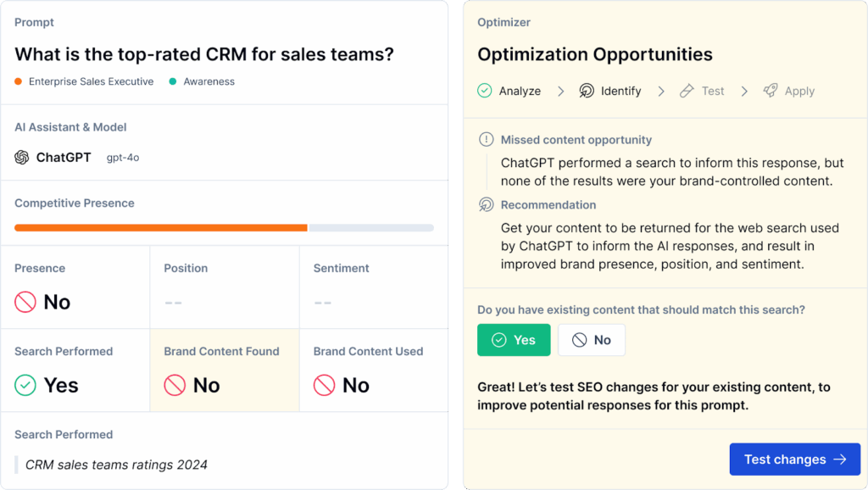
Task: Go to the Test step
Action: [712, 91]
